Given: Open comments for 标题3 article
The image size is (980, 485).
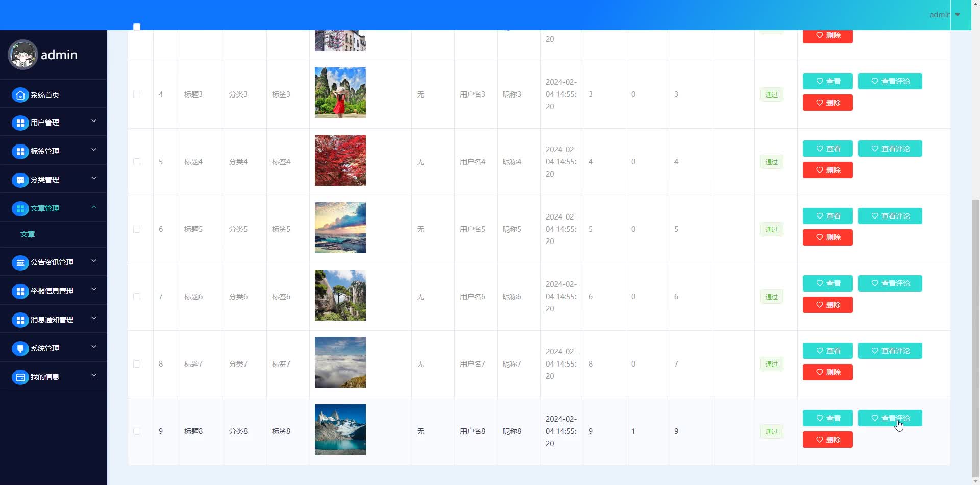Looking at the screenshot, I should click(890, 81).
